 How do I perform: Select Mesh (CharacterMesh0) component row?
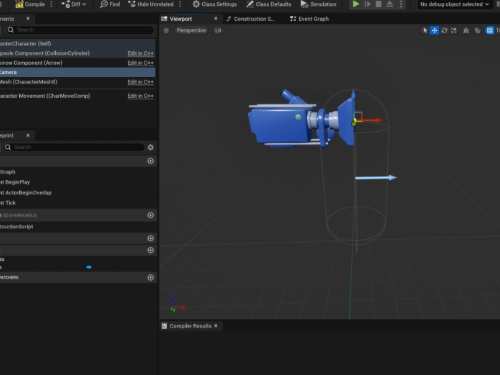click(77, 82)
